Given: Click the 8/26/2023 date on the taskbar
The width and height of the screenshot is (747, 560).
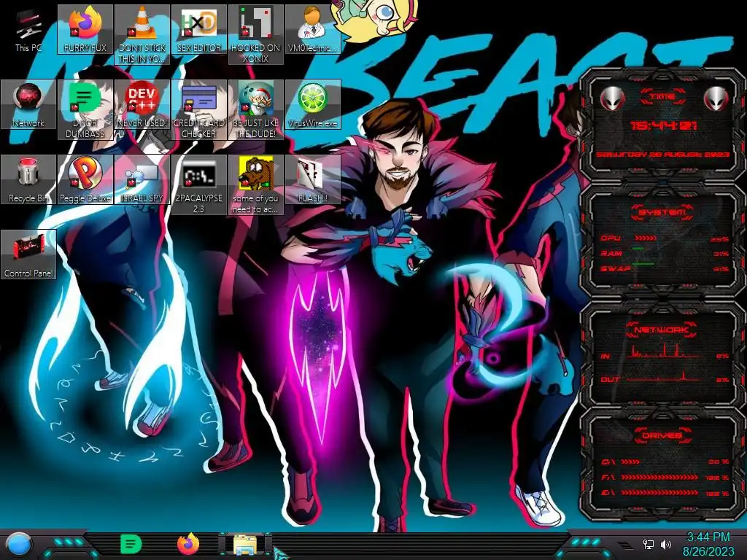Looking at the screenshot, I should [708, 551].
